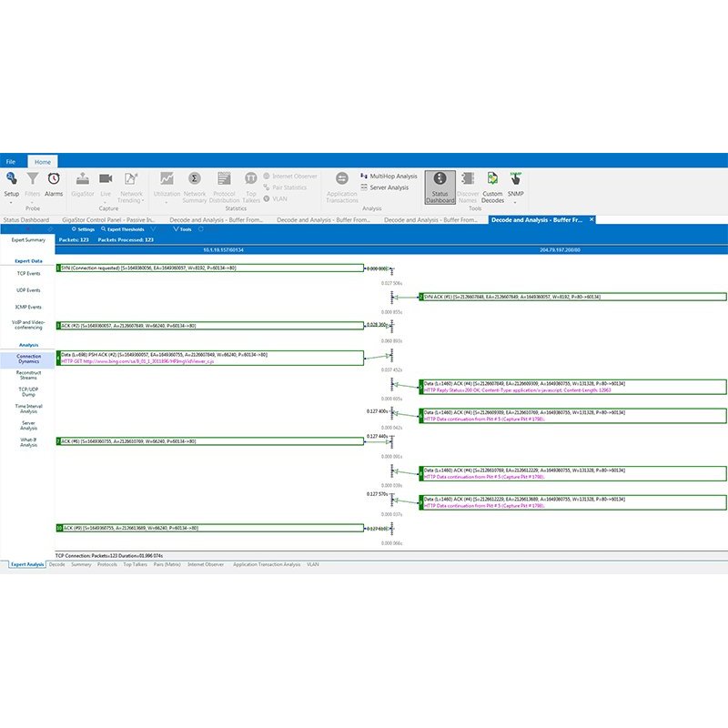This screenshot has width=728, height=728.
Task: Open Custom Decodes
Action: [492, 187]
